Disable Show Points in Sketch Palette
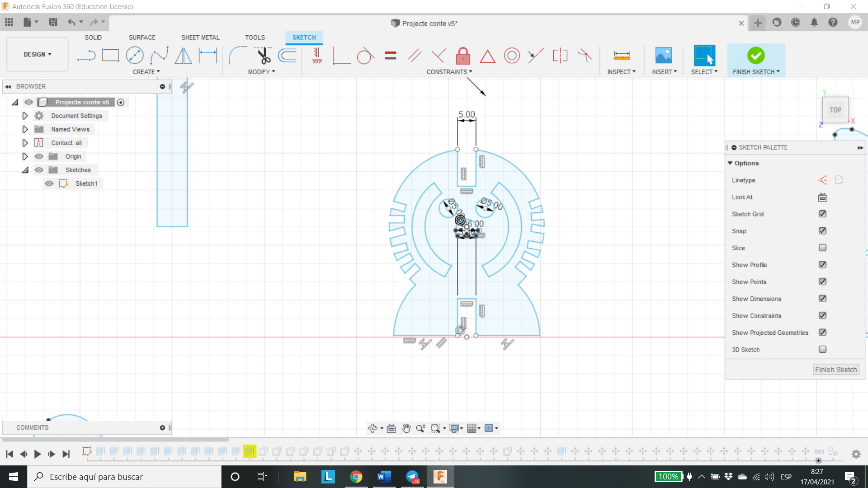The width and height of the screenshot is (868, 488). (x=823, y=281)
